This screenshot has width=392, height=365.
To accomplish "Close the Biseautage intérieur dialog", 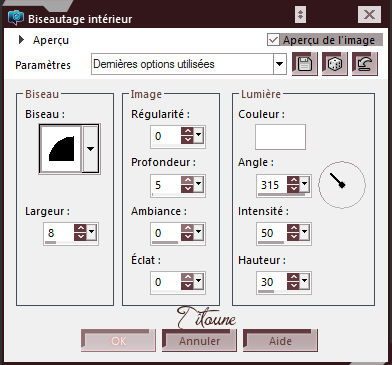I will coord(369,15).
